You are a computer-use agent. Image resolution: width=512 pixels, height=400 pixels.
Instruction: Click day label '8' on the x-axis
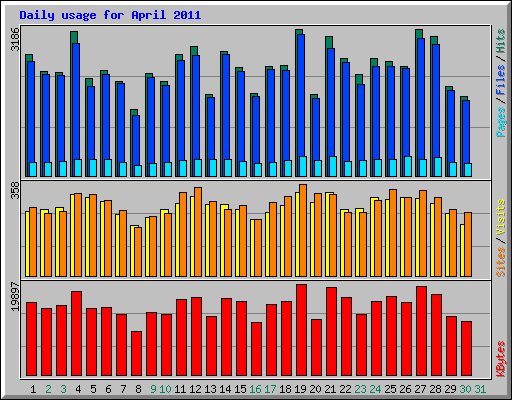pyautogui.click(x=138, y=389)
